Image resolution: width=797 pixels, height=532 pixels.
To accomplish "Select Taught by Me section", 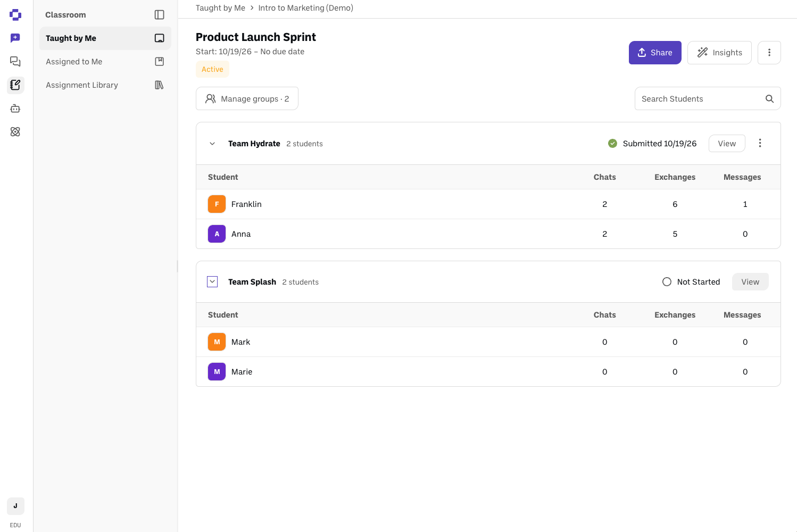I will [x=105, y=38].
